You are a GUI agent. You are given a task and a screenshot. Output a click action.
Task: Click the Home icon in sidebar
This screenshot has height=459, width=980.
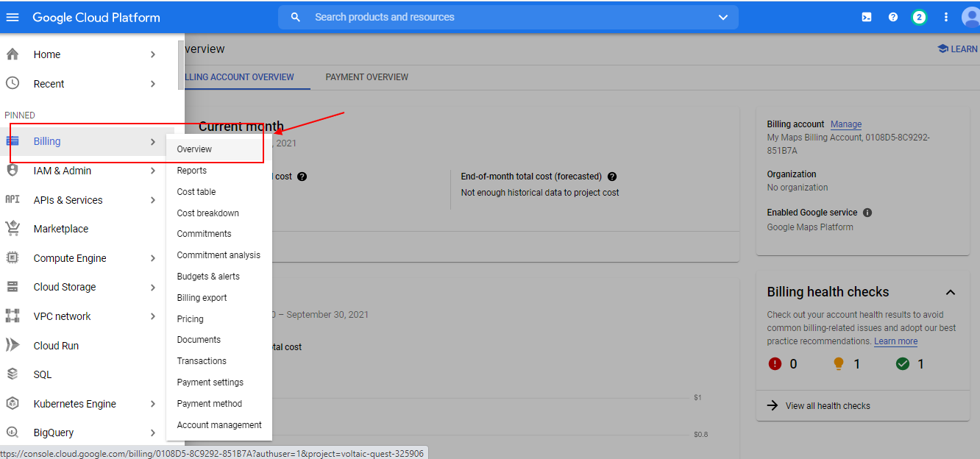(x=13, y=54)
